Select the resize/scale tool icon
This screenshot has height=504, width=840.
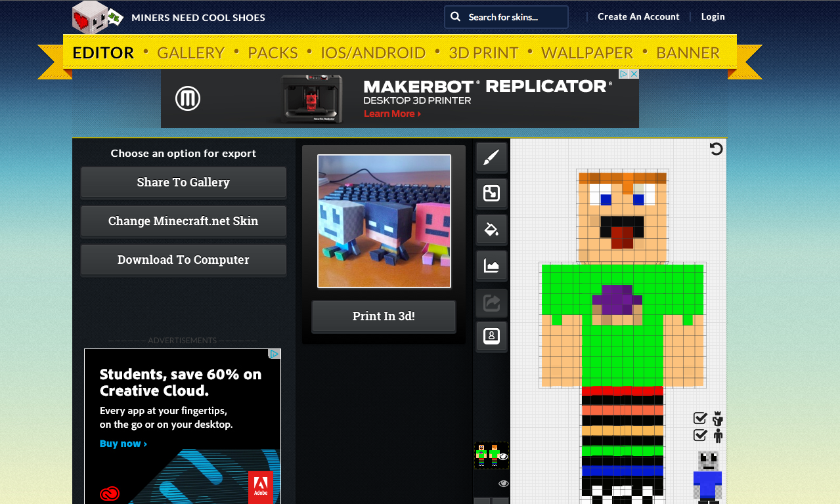coord(491,194)
